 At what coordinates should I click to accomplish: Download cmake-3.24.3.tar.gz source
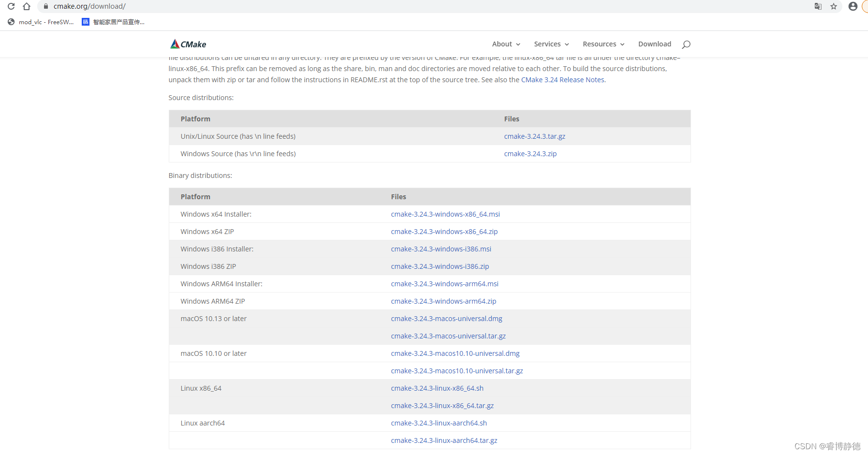[535, 136]
